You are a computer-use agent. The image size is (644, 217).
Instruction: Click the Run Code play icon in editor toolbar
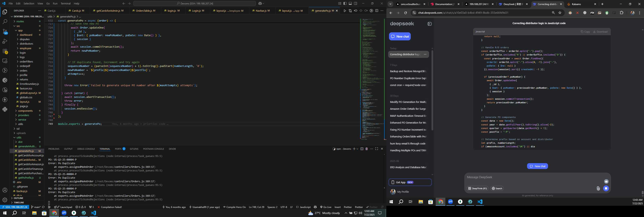pos(345,11)
